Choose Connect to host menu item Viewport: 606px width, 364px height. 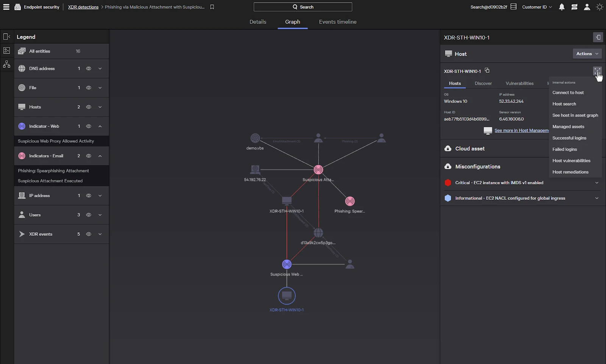pyautogui.click(x=568, y=93)
